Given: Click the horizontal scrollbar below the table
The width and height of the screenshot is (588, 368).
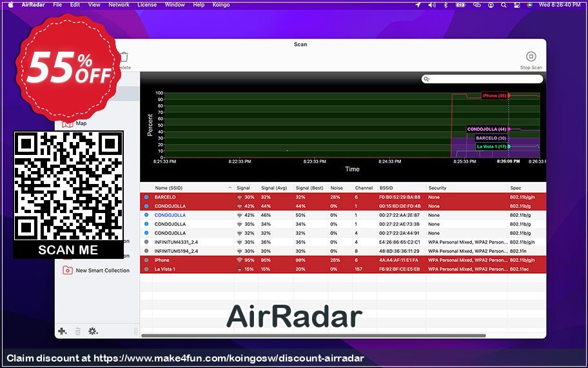Looking at the screenshot, I should tap(313, 335).
